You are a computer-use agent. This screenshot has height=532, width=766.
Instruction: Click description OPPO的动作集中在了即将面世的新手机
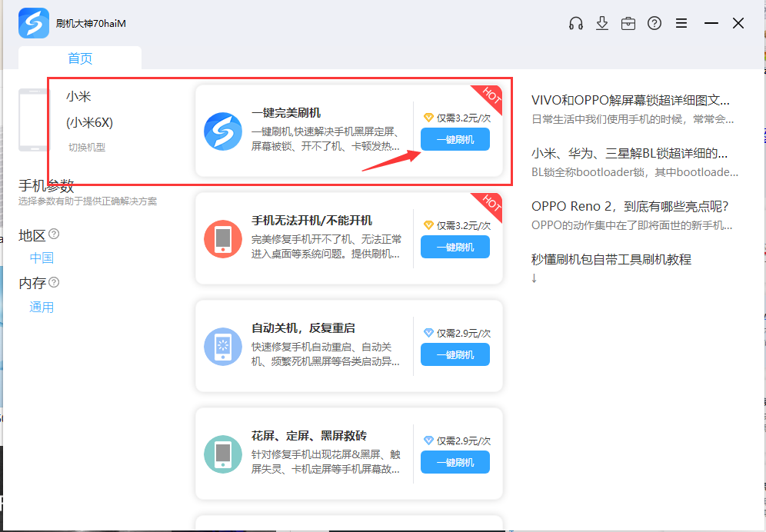pos(631,225)
